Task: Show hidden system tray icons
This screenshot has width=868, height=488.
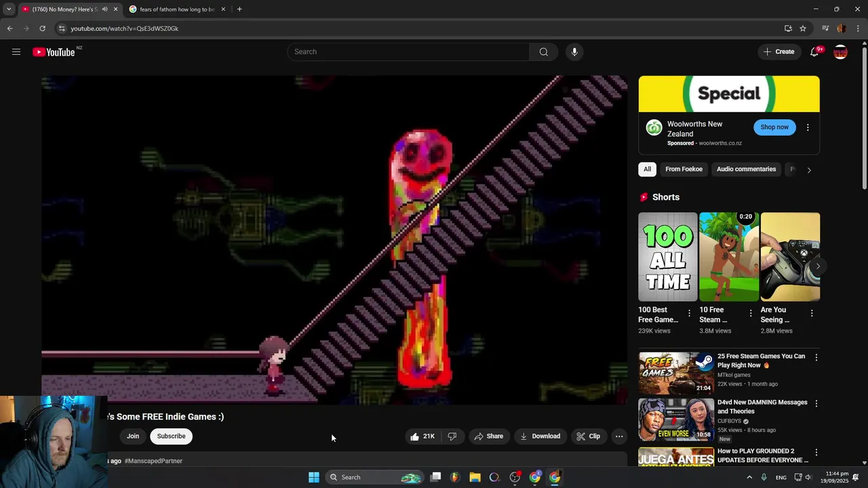Action: click(749, 477)
